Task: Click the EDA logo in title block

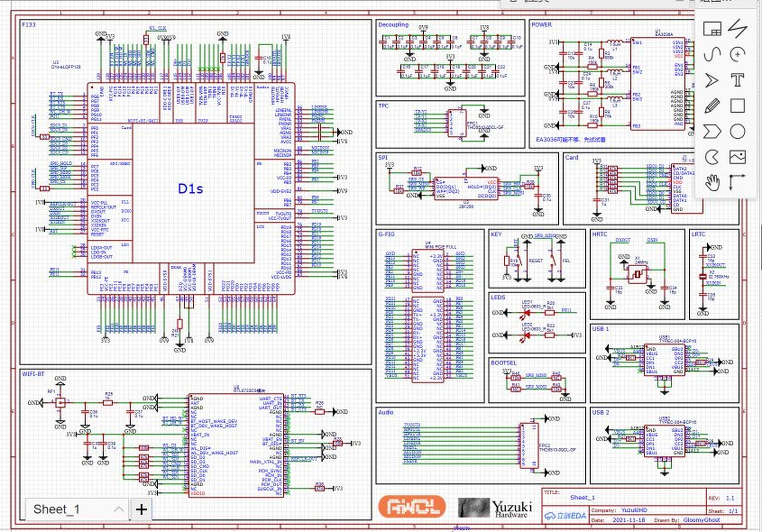Action: [565, 516]
